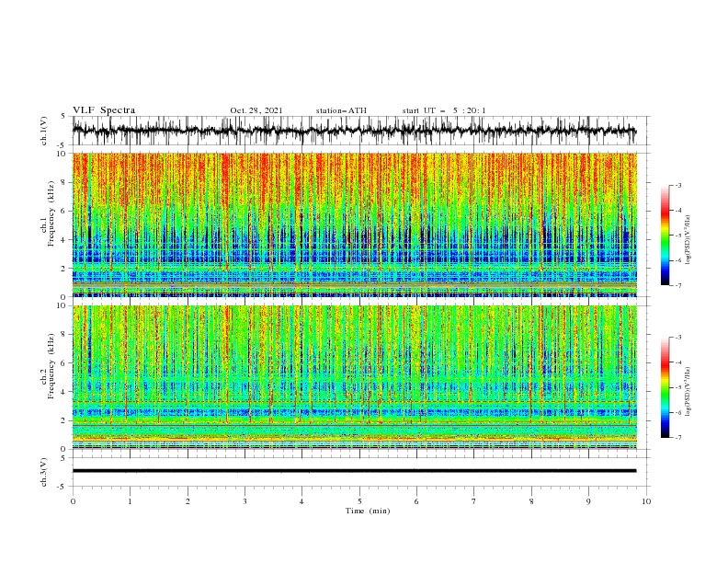This screenshot has width=728, height=563.
Task: Click the "-3" tick on upper colorbar
Action: (678, 185)
